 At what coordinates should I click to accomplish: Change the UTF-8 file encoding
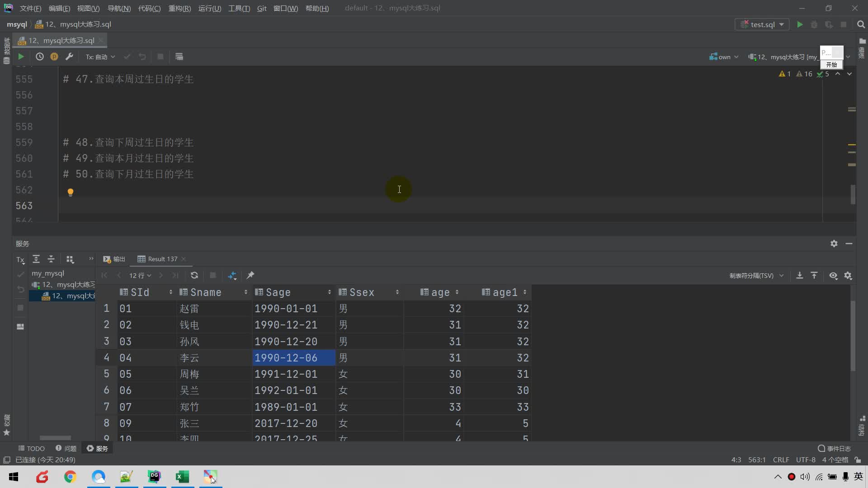click(806, 460)
